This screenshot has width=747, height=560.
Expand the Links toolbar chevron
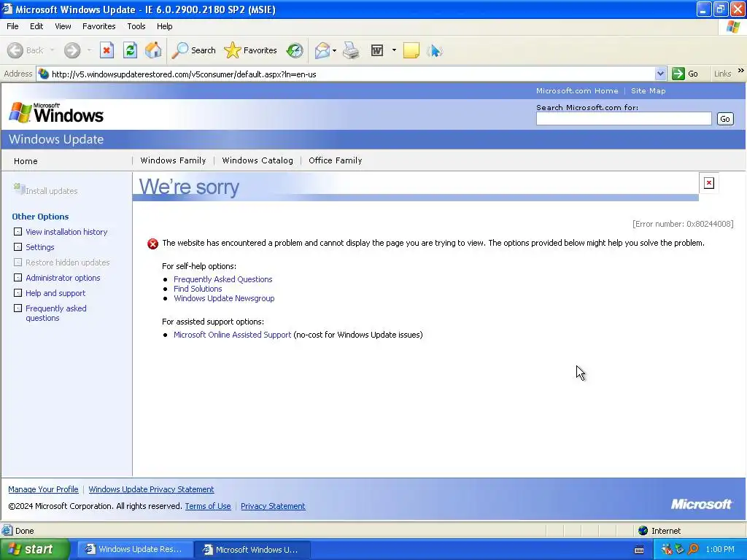point(741,71)
